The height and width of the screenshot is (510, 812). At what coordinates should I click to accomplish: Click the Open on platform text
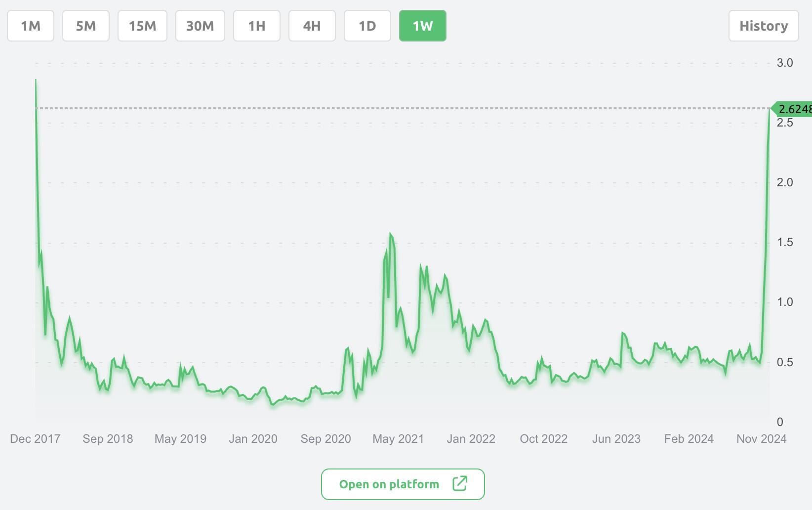(389, 484)
